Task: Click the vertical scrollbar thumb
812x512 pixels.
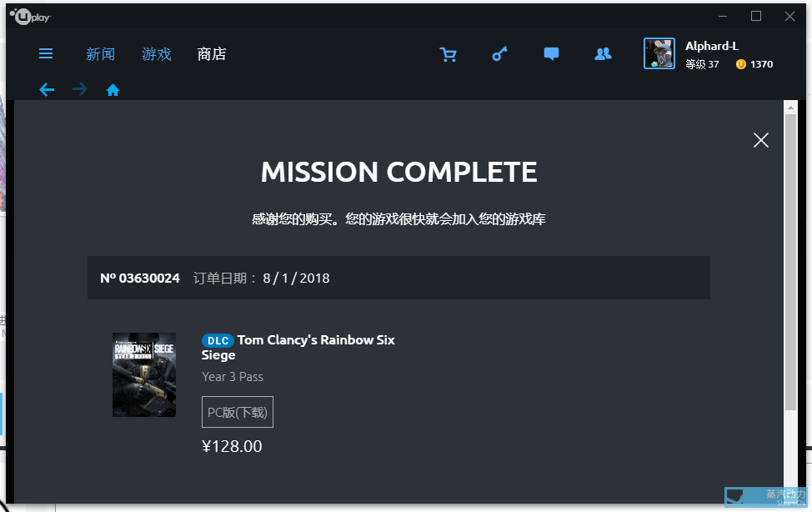Action: [x=790, y=262]
